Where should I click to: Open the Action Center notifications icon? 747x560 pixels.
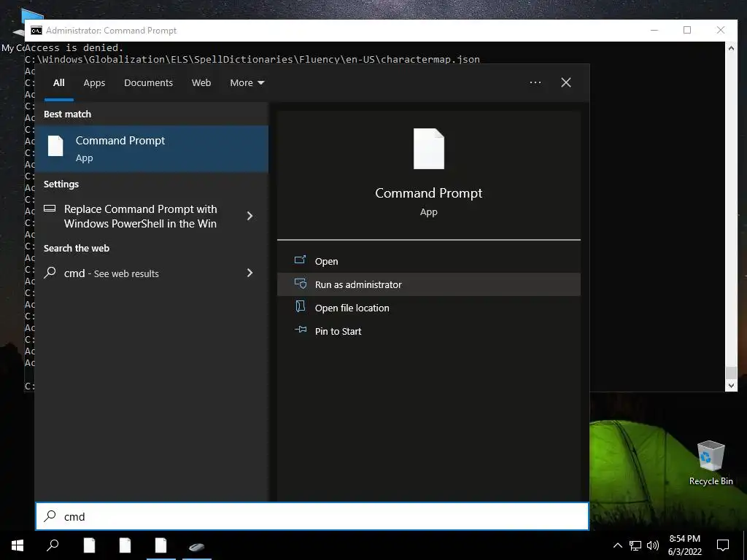pos(723,545)
